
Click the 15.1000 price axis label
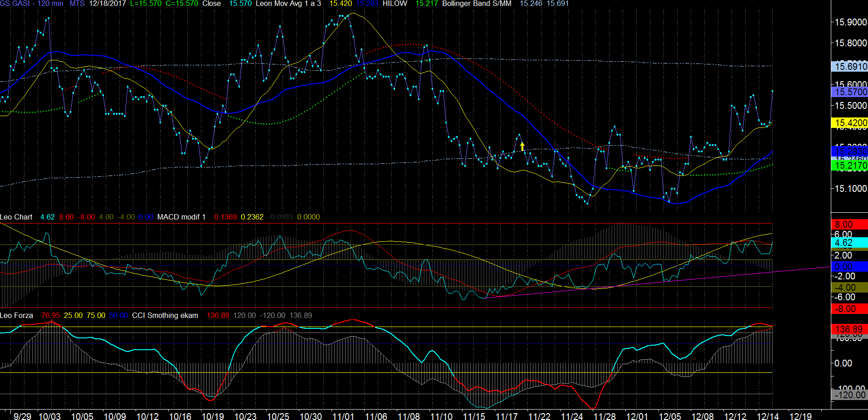[851, 189]
